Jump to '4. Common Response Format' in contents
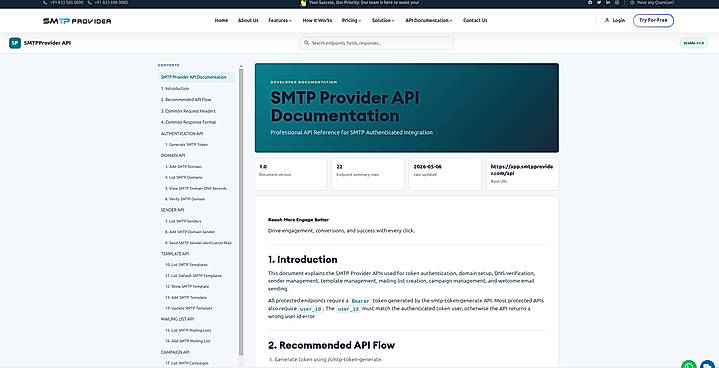 (188, 122)
